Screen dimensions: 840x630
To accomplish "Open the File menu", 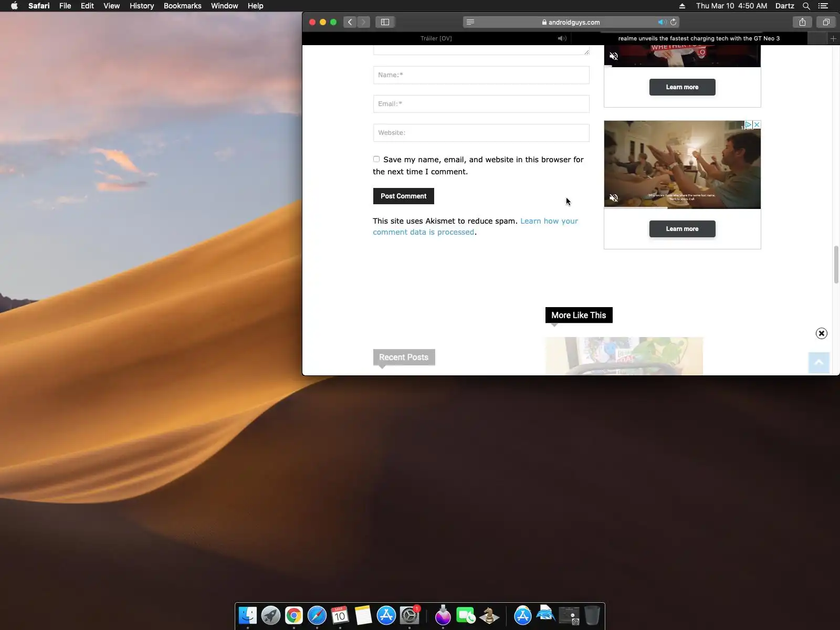I will pyautogui.click(x=65, y=6).
